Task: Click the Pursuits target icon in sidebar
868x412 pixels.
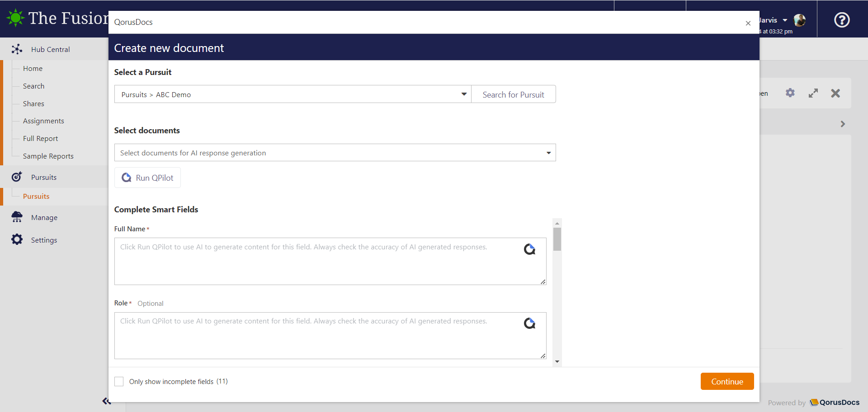Action: (17, 177)
